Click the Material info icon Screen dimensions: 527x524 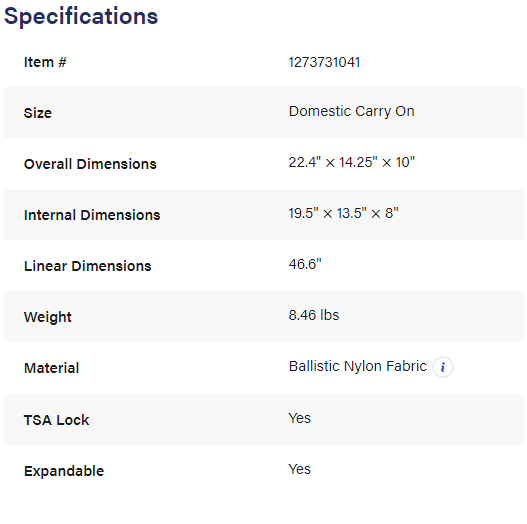pyautogui.click(x=443, y=367)
